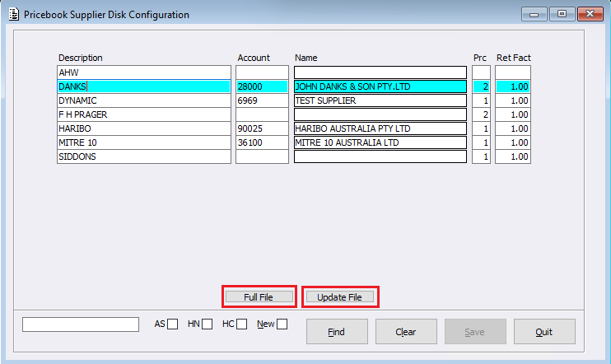Select the SIDDONS description field
Image resolution: width=611 pixels, height=364 pixels.
tap(144, 156)
